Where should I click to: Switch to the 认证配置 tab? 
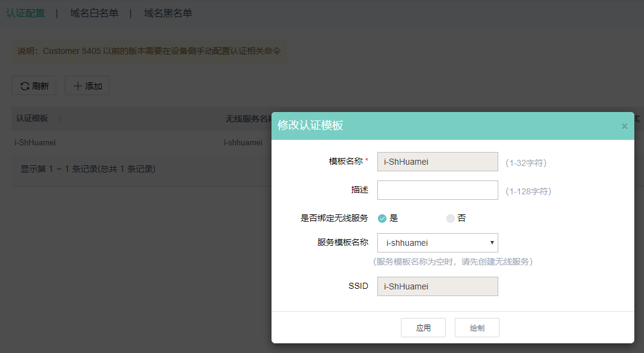pos(25,13)
